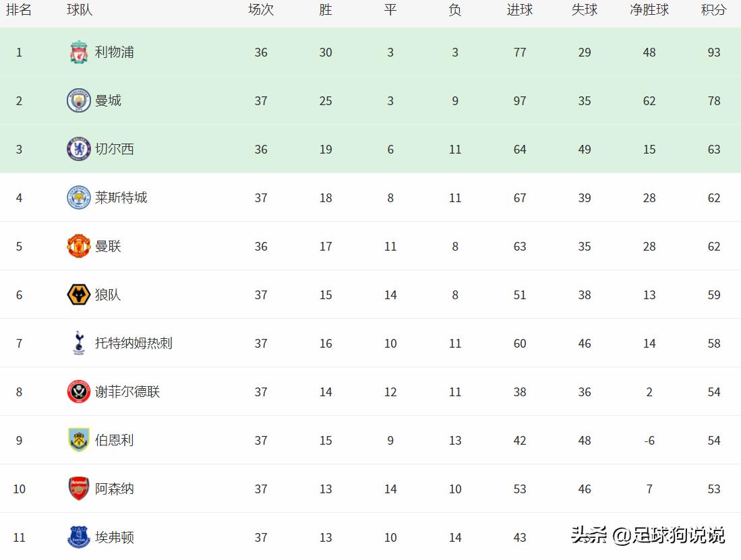Click the Wolves wolf-head logo
The image size is (741, 560).
coord(79,295)
